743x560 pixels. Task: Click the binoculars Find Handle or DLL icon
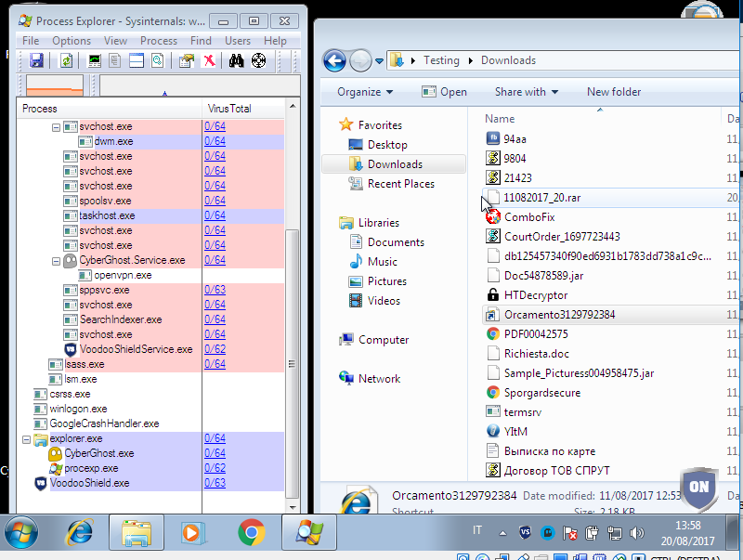(237, 61)
